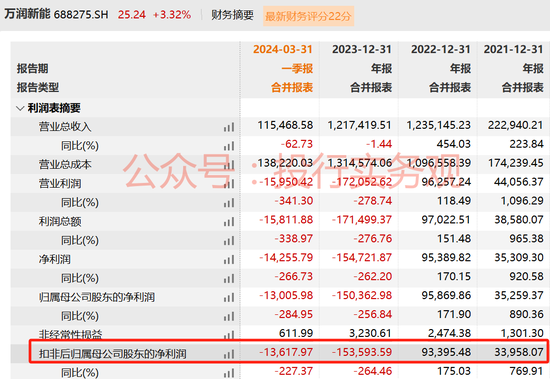The height and width of the screenshot is (379, 550).
Task: Click the value 1,217,419.51
Action: click(x=360, y=125)
